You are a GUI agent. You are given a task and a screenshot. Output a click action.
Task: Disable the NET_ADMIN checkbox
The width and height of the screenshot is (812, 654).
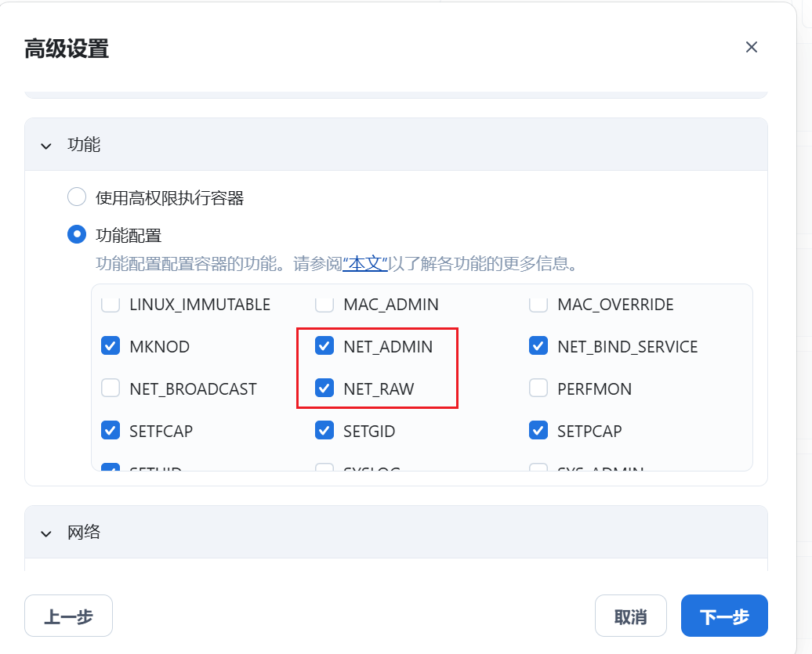[324, 346]
